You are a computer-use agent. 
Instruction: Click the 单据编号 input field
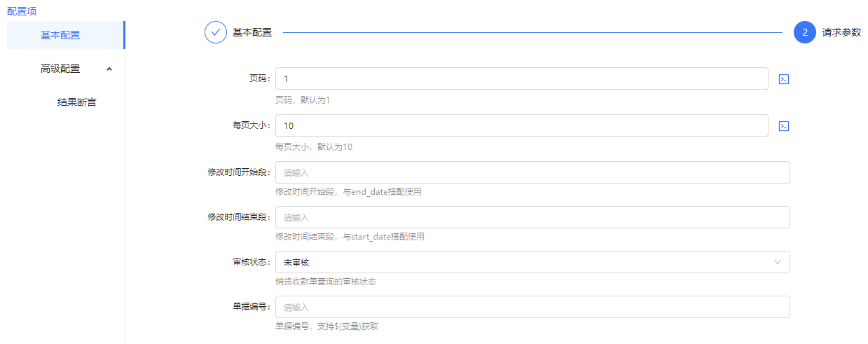[532, 307]
